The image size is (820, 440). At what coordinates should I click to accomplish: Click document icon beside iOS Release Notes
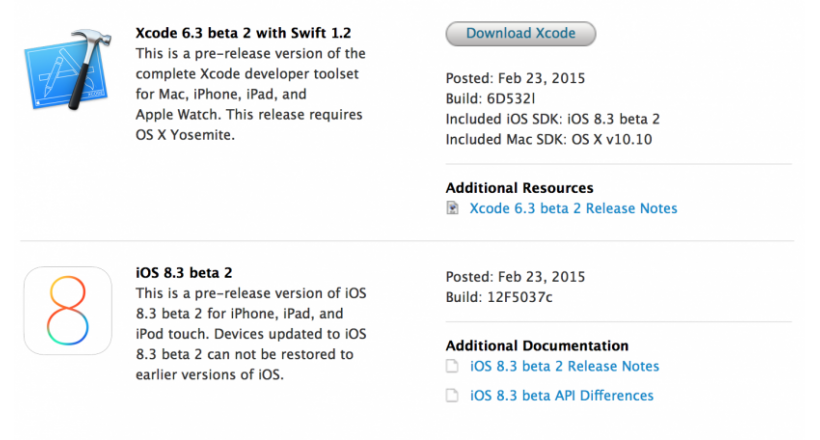click(453, 366)
